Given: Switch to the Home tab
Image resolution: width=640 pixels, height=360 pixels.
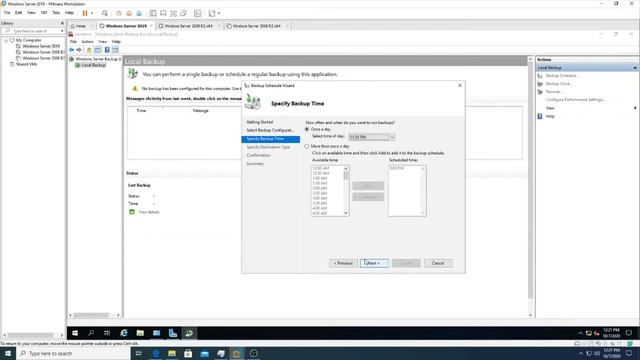Looking at the screenshot, I should coord(80,26).
